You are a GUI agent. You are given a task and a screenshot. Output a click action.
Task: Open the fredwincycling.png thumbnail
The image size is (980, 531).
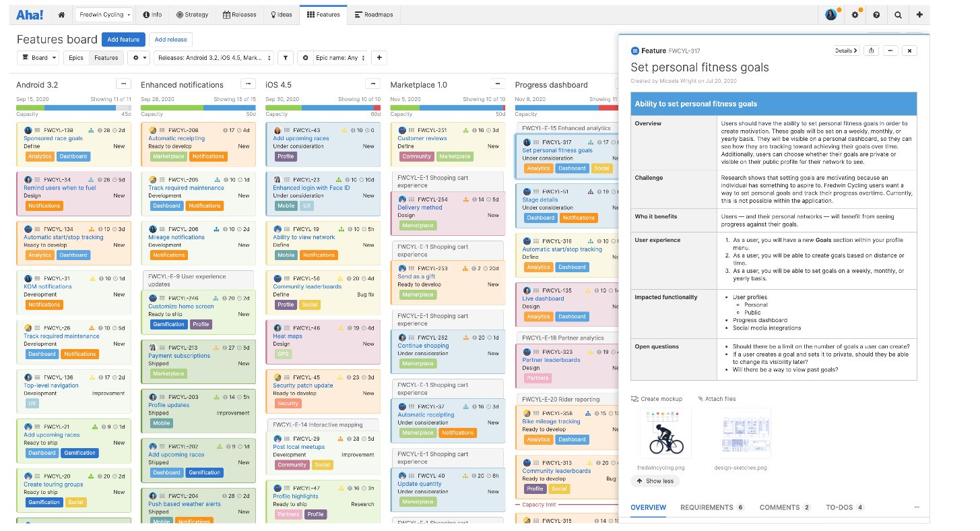665,435
